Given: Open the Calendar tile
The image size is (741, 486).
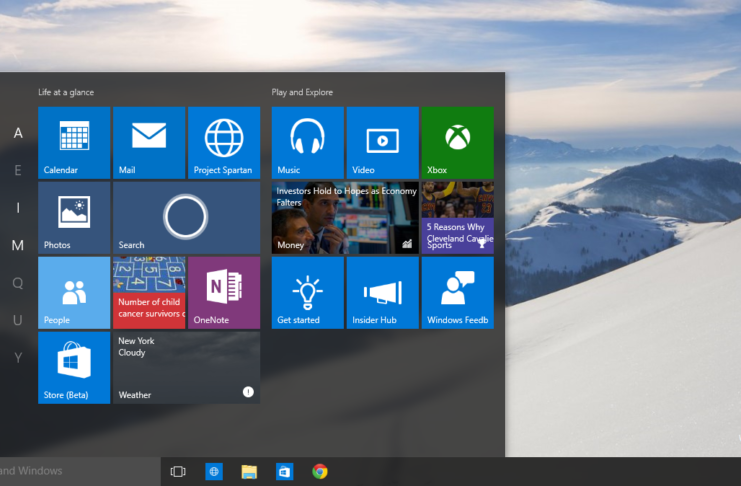Looking at the screenshot, I should point(74,142).
